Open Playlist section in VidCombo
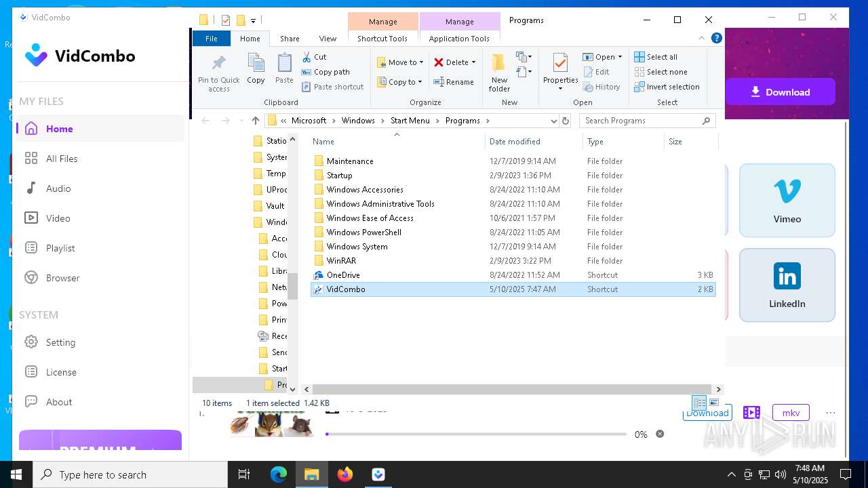The height and width of the screenshot is (488, 868). coord(100,248)
